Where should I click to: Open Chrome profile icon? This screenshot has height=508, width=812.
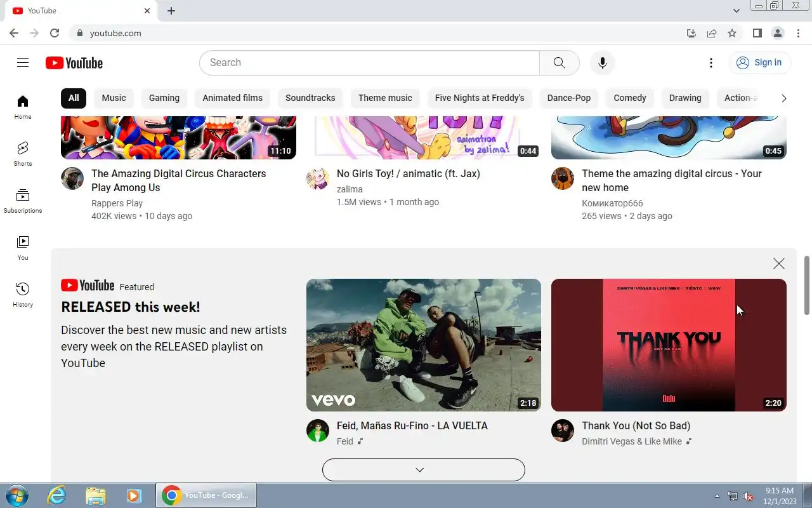coord(778,33)
